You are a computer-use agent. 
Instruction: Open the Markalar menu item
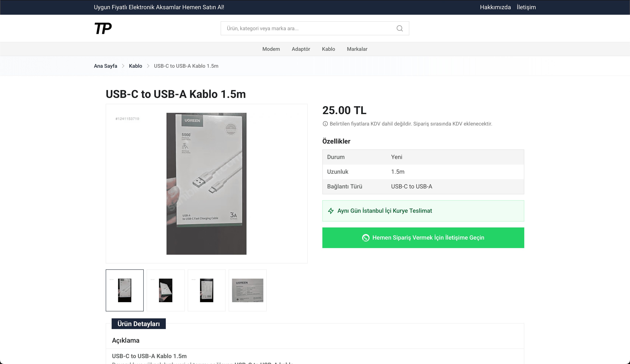tap(357, 49)
